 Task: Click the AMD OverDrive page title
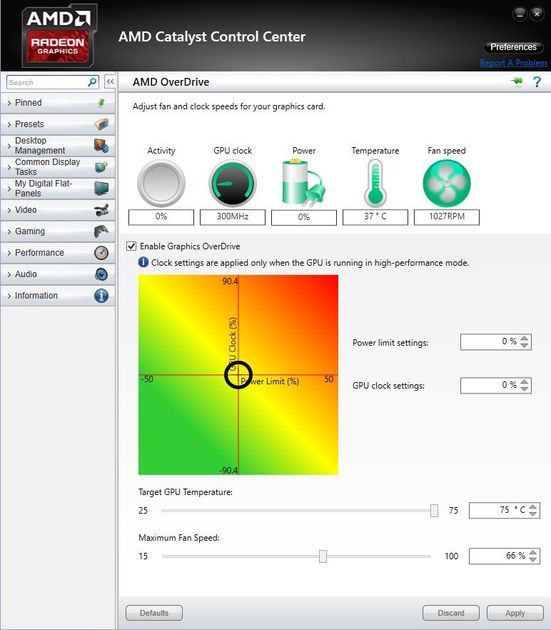click(171, 82)
